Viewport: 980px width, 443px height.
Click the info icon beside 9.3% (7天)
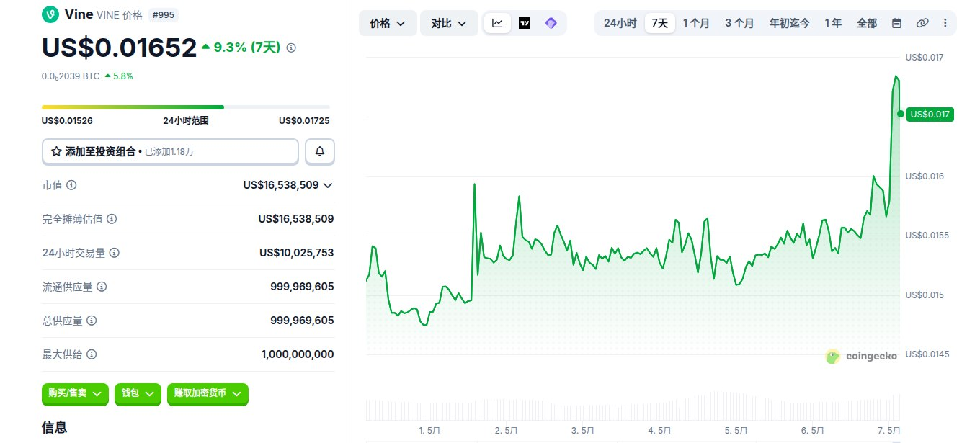291,48
